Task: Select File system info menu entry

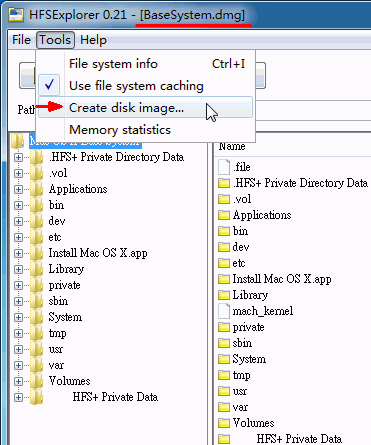Action: [x=145, y=64]
